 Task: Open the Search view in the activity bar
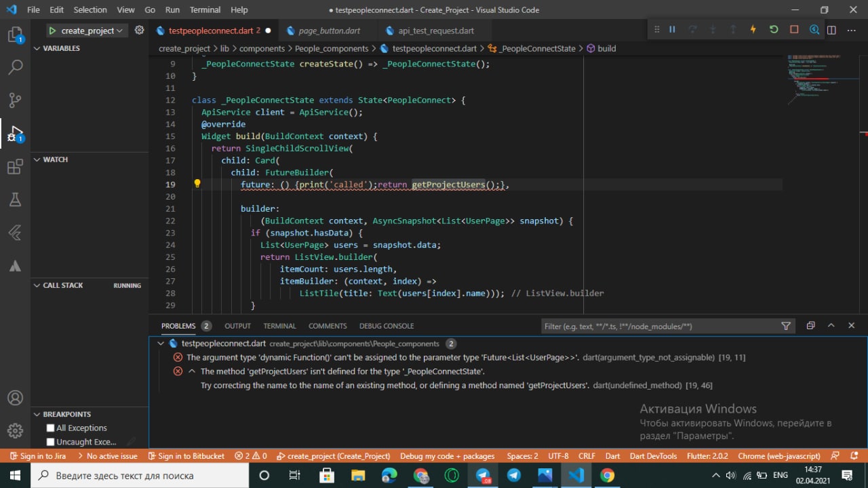click(15, 67)
